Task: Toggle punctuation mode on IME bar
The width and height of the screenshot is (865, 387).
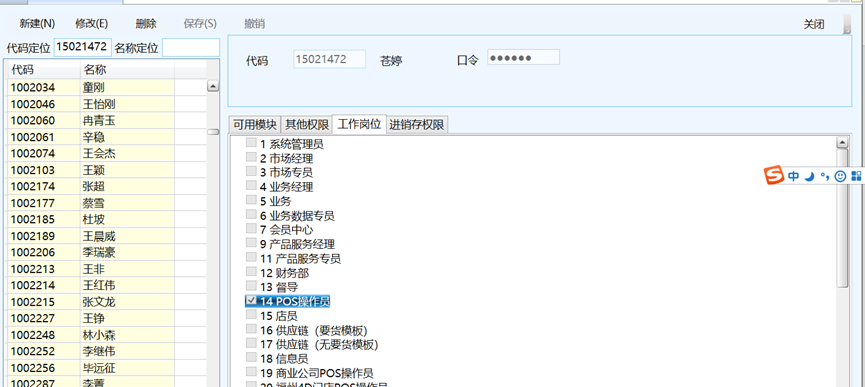Action: [825, 176]
